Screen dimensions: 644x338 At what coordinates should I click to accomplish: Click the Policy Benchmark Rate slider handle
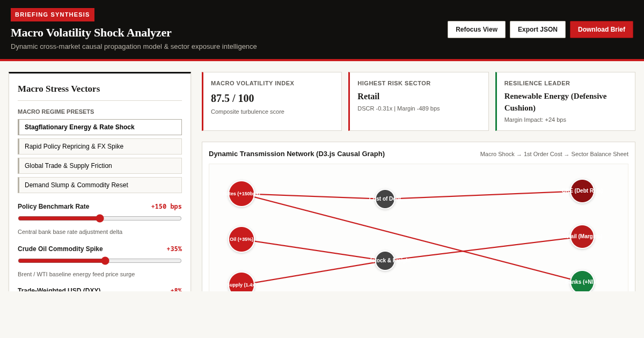click(x=100, y=218)
